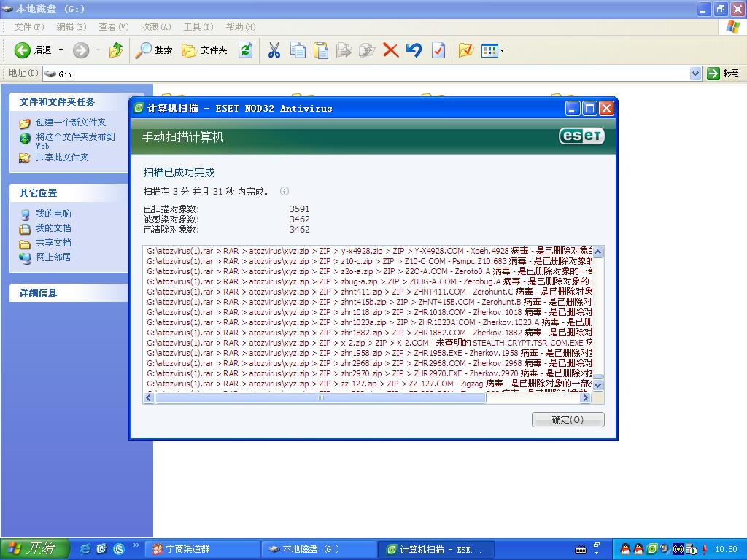Open taskbar item 宁商渠道群

tap(203, 550)
